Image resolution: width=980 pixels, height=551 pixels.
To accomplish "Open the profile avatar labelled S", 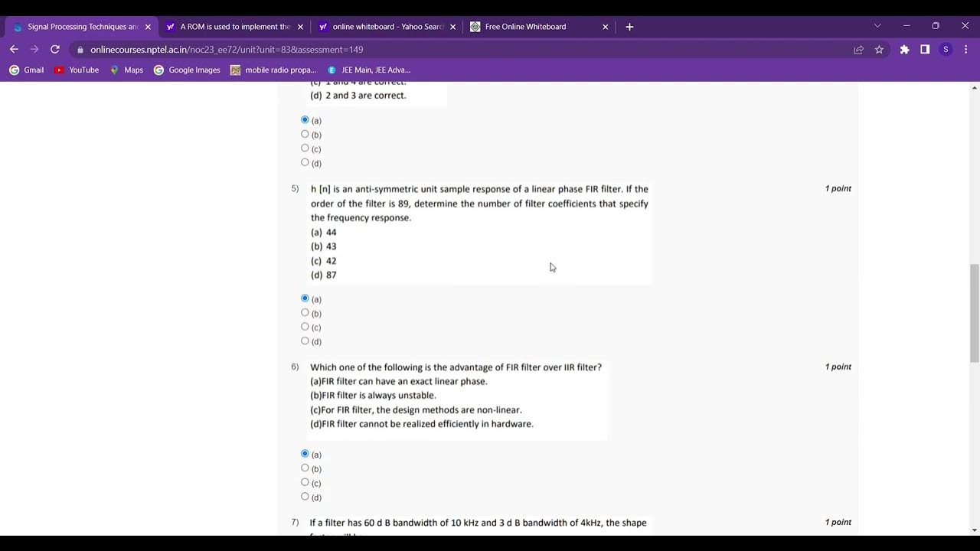I will [x=946, y=49].
